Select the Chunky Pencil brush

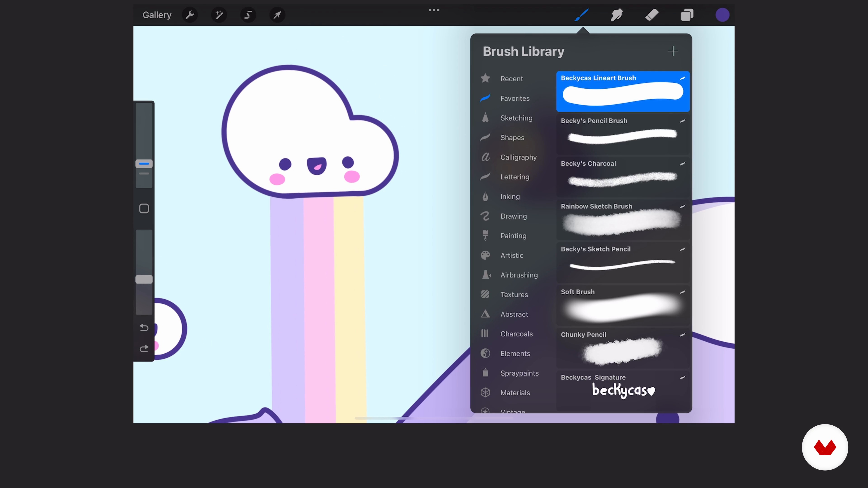(623, 348)
